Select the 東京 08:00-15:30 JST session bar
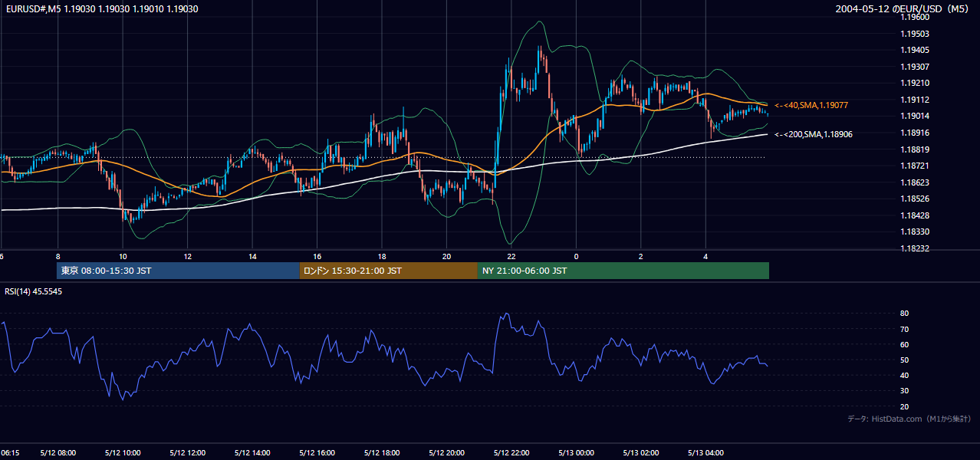This screenshot has height=460, width=980. 178,271
